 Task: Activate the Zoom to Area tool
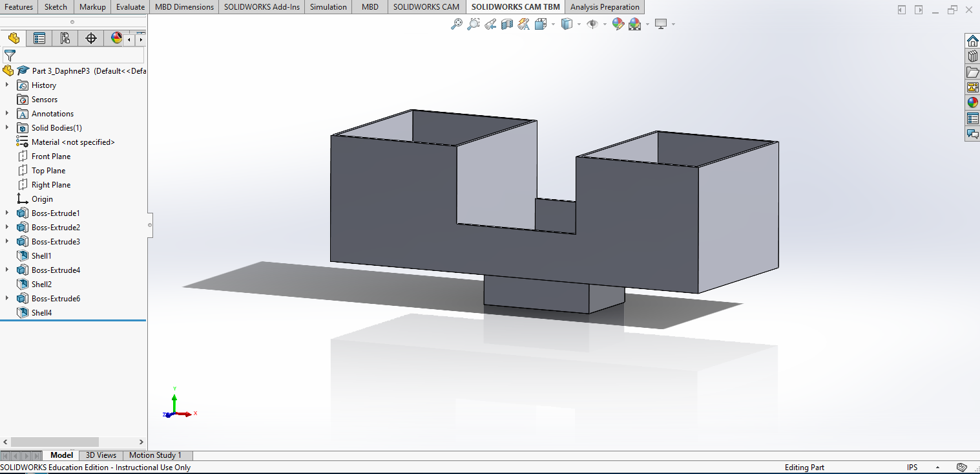[474, 24]
